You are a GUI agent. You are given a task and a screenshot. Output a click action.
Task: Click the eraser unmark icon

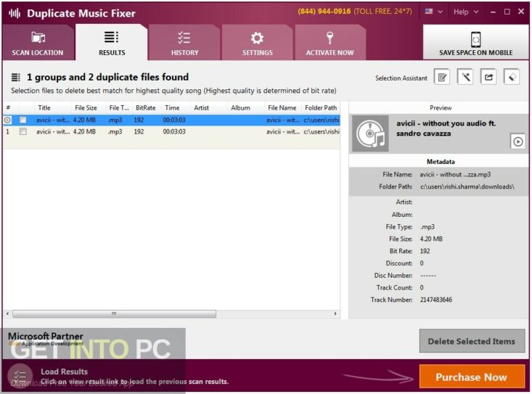point(512,78)
